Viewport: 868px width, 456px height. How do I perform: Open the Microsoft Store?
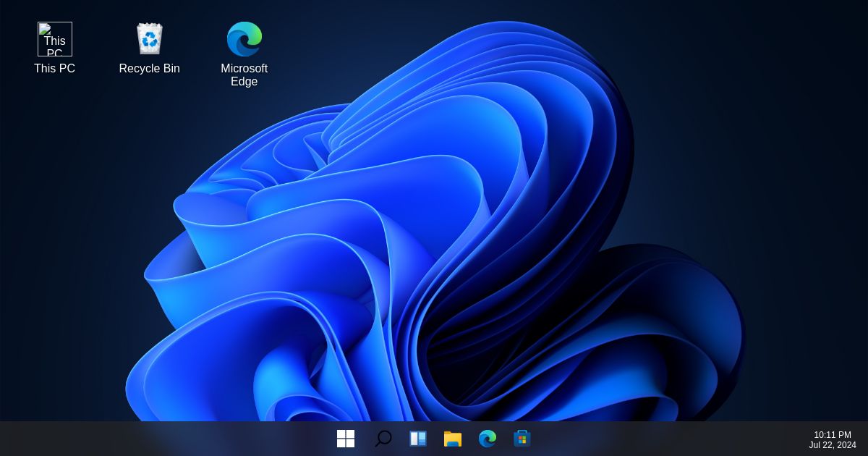click(522, 438)
